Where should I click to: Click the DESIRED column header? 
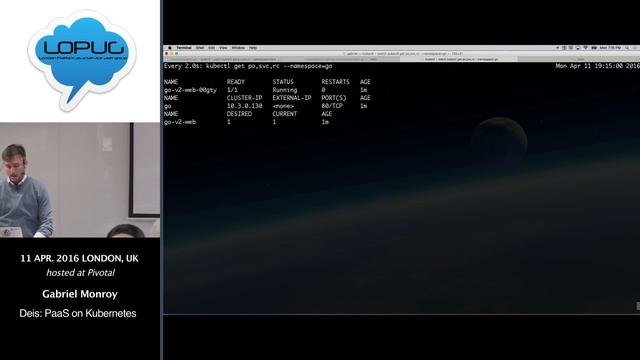point(240,114)
